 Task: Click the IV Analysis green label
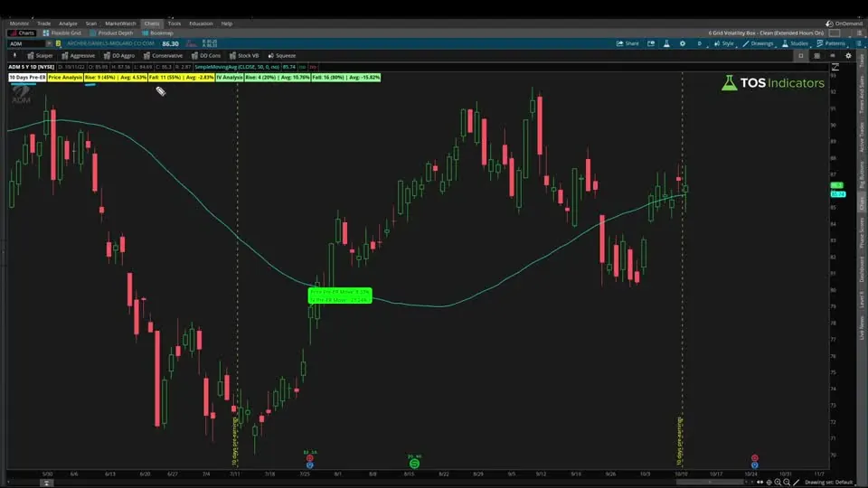[229, 78]
